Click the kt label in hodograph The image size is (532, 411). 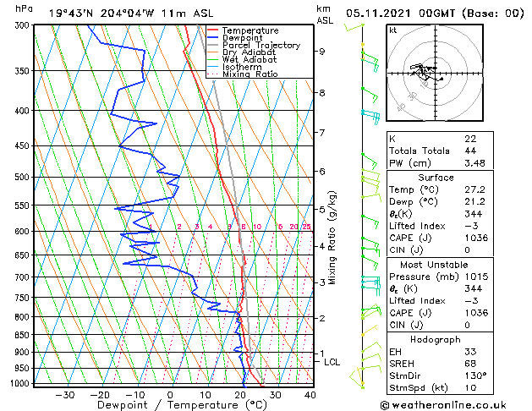[x=393, y=30]
